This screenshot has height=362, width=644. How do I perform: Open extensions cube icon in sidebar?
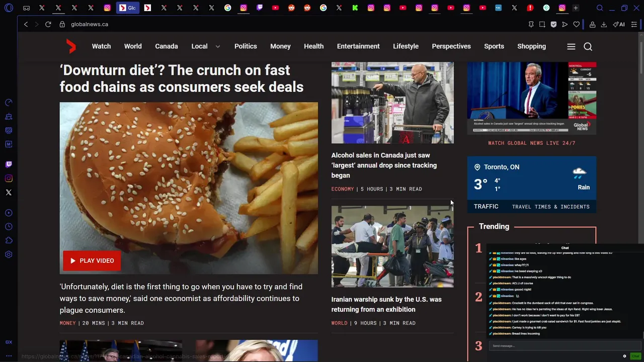coord(9,241)
